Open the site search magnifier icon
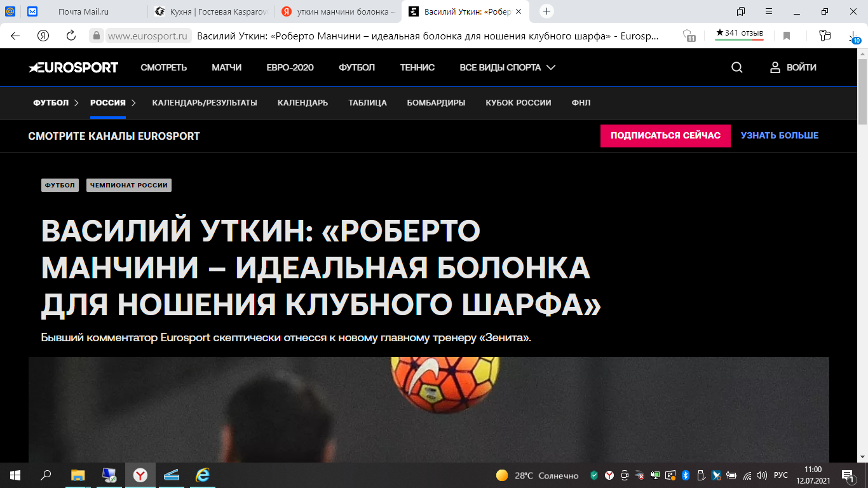 [737, 67]
